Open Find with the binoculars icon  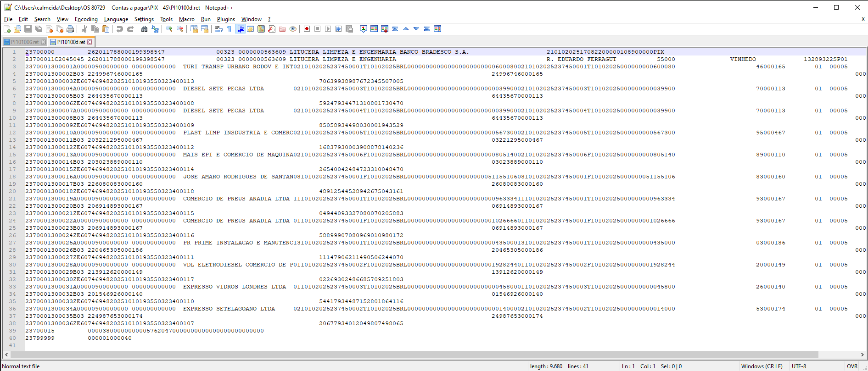pyautogui.click(x=144, y=29)
